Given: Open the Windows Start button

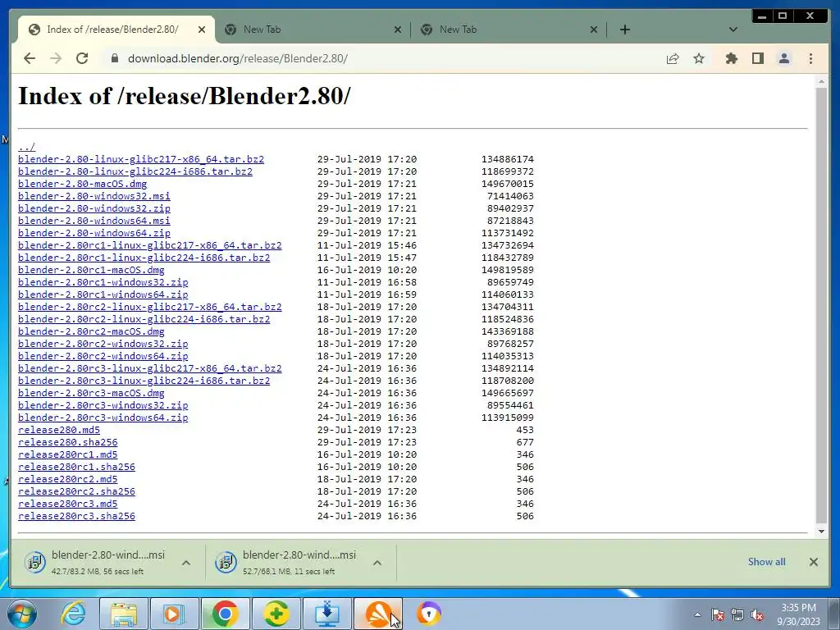Looking at the screenshot, I should (x=21, y=614).
